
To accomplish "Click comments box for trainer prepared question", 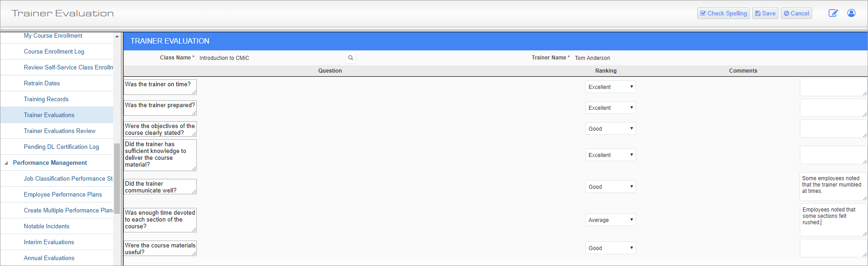I will (x=833, y=108).
